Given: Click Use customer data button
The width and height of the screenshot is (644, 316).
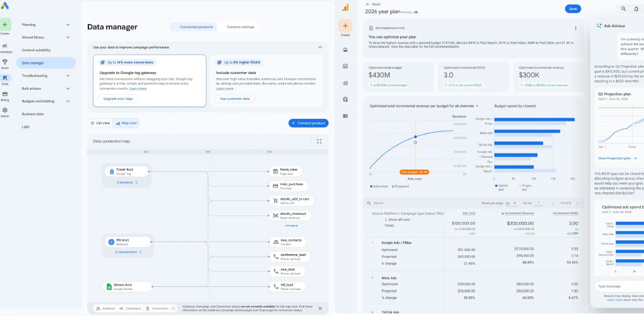Looking at the screenshot, I should (234, 99).
